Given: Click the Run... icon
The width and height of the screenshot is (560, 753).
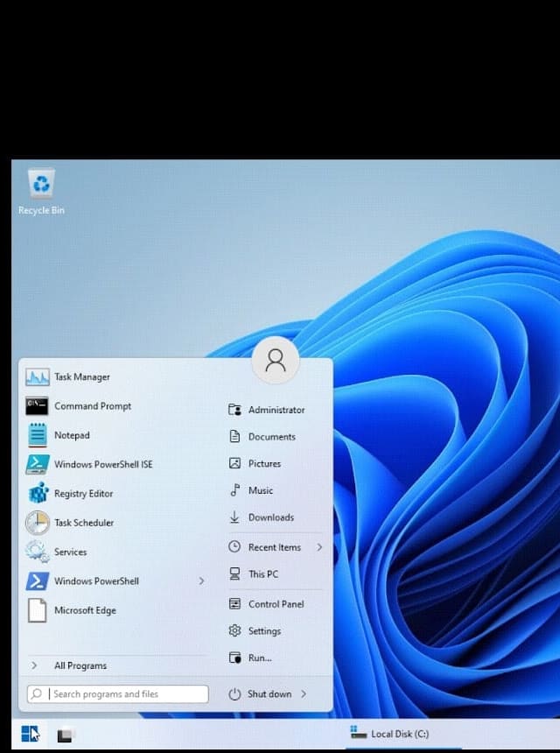Looking at the screenshot, I should pos(234,658).
